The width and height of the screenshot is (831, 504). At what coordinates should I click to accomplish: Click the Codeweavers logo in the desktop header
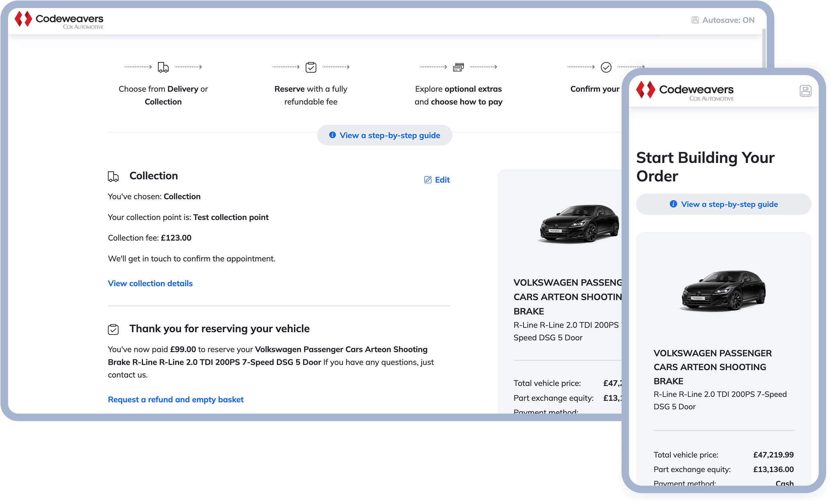(59, 20)
